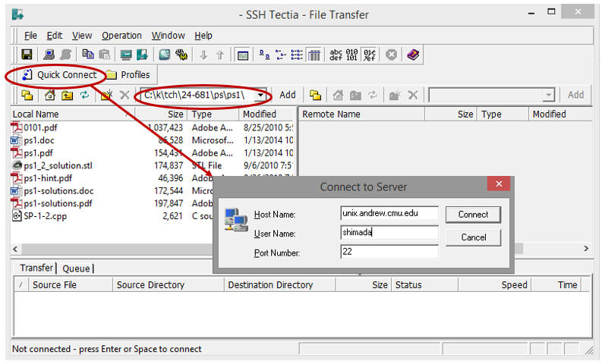Sort transfers by Source Directory column
Viewport: 602px width, 364px height.
pyautogui.click(x=169, y=285)
